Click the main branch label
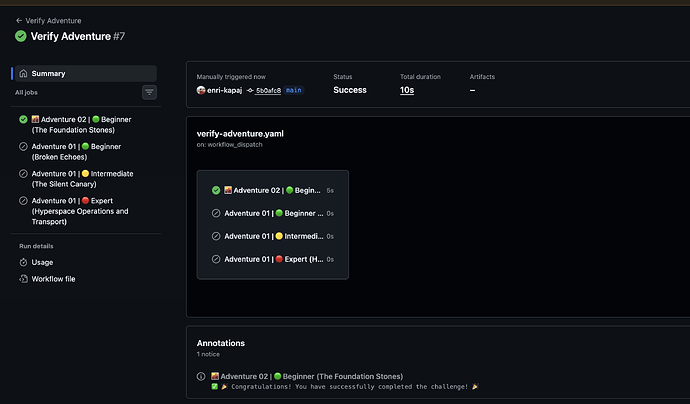This screenshot has width=690, height=404. tap(294, 90)
